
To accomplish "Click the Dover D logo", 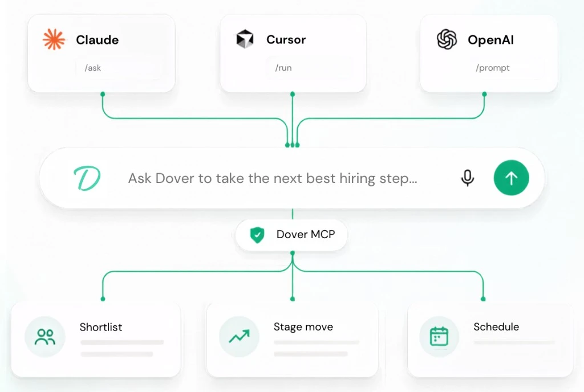I will 87,178.
